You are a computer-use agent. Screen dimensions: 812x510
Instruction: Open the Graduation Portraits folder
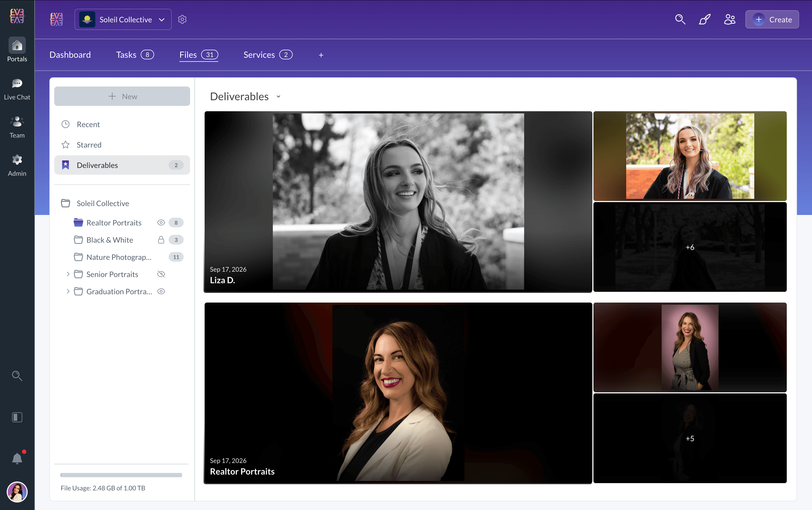click(119, 292)
